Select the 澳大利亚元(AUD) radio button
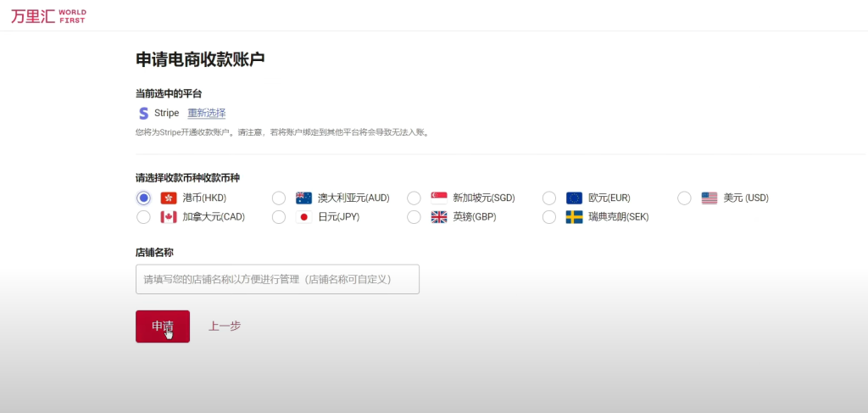This screenshot has width=868, height=413. [x=279, y=198]
